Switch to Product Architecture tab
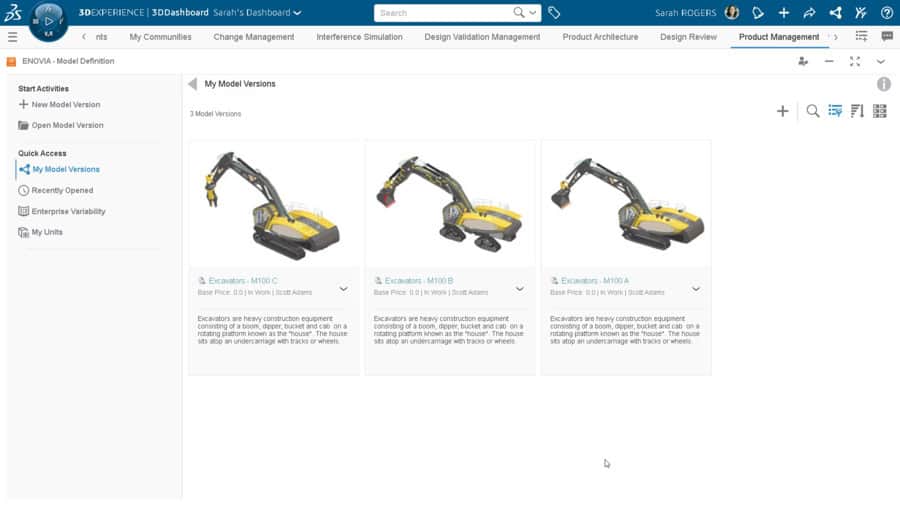 600,37
